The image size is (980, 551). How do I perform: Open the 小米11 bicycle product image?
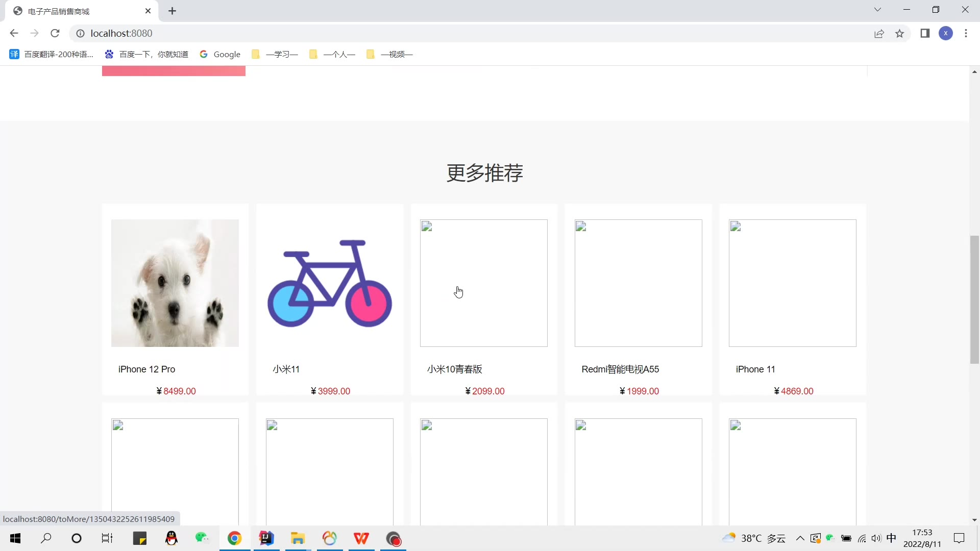pyautogui.click(x=330, y=283)
